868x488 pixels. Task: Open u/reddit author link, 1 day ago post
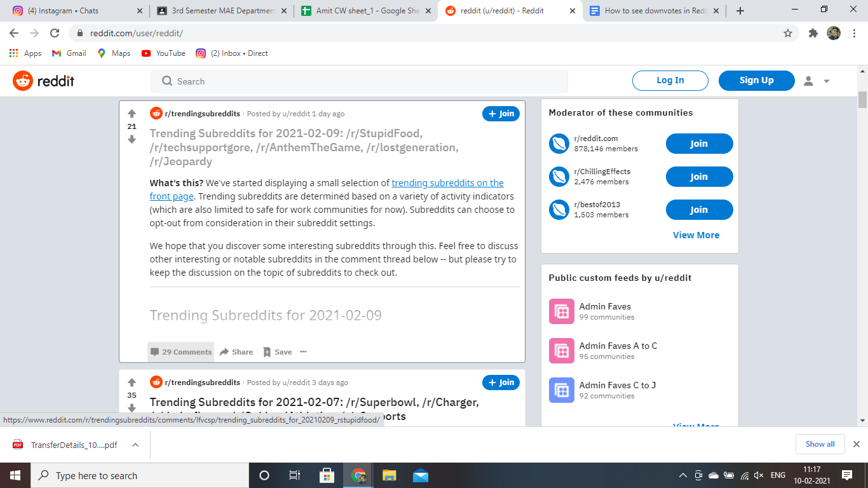(296, 114)
